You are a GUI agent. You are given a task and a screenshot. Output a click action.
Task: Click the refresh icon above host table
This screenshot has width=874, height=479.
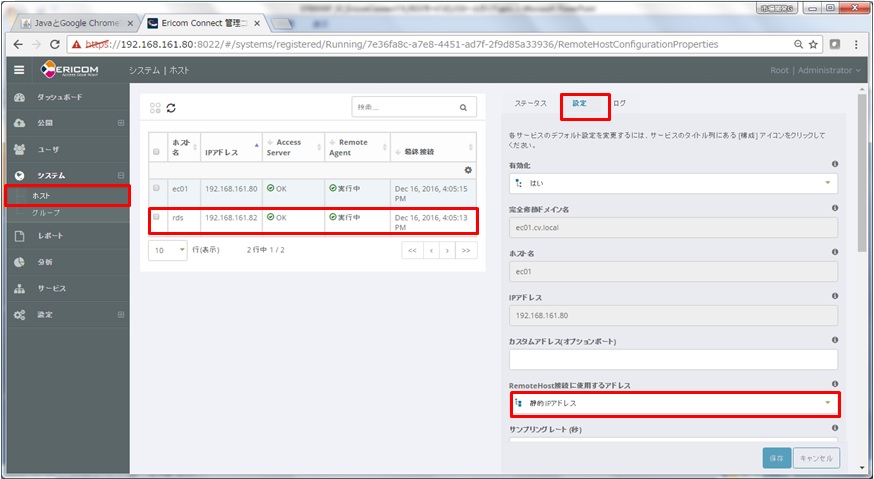pos(171,108)
